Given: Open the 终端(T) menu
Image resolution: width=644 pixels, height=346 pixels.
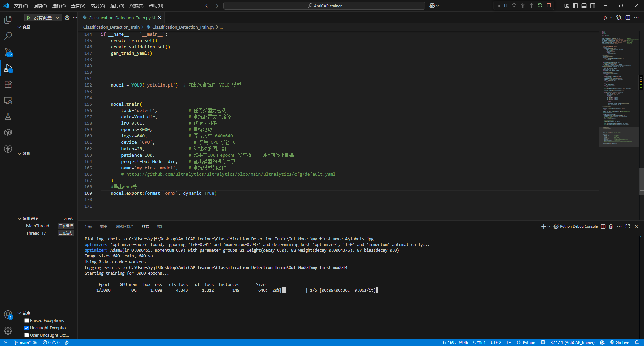Looking at the screenshot, I should (137, 6).
